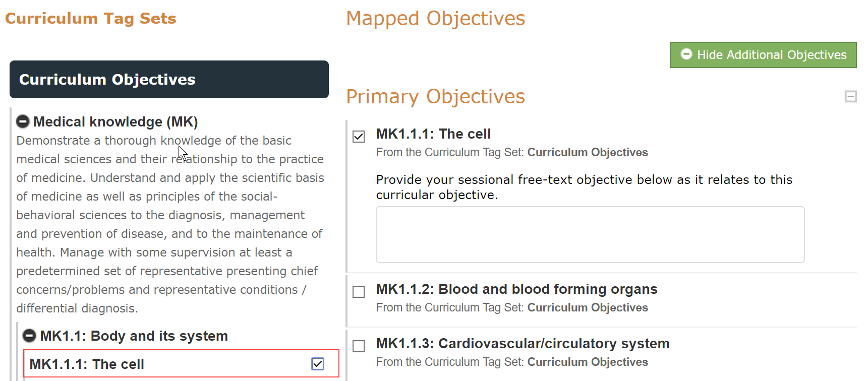Click minus icon in Hide Additional Objectives
Viewport: 868px width, 381px height.
[x=686, y=54]
